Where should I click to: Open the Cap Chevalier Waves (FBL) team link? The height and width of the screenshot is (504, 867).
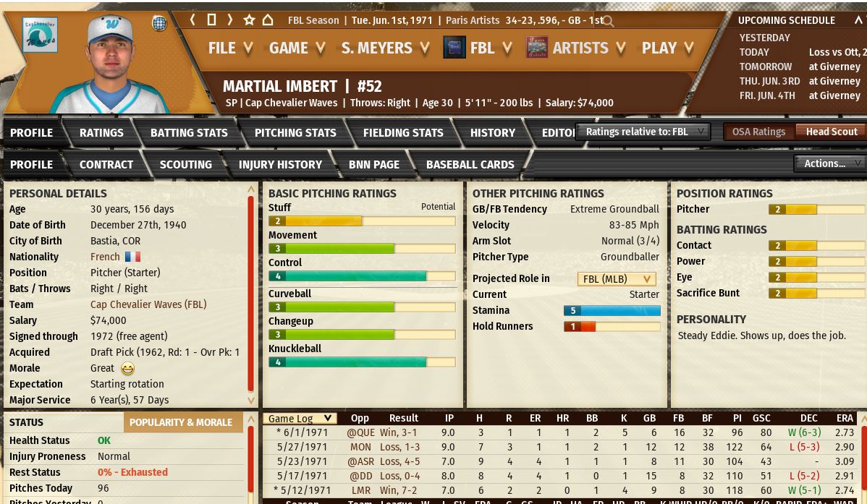click(148, 304)
